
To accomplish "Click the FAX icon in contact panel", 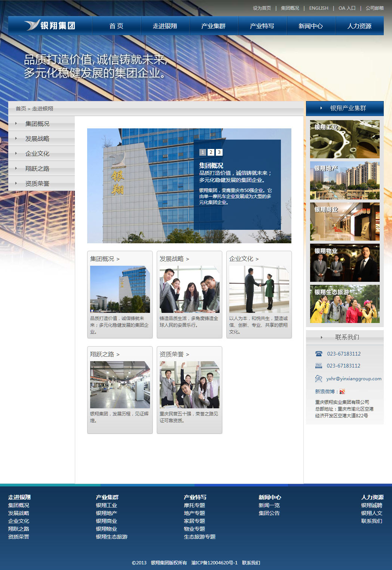I will [x=319, y=366].
